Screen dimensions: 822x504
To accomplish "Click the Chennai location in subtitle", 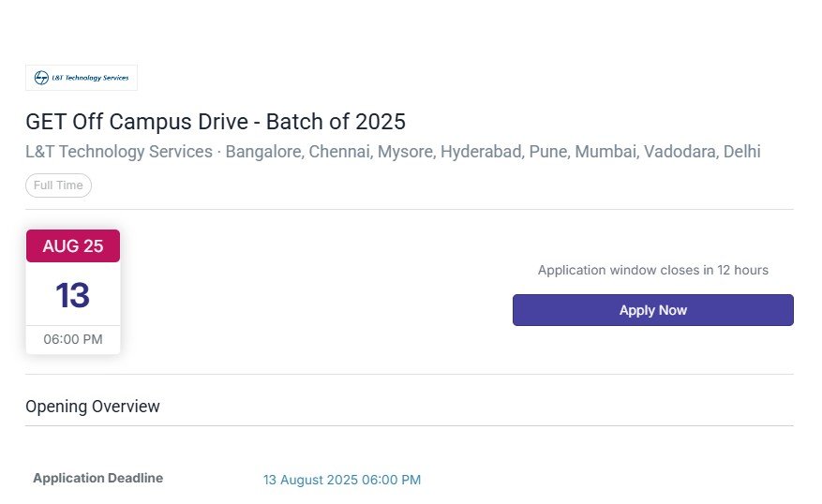I will point(339,152).
